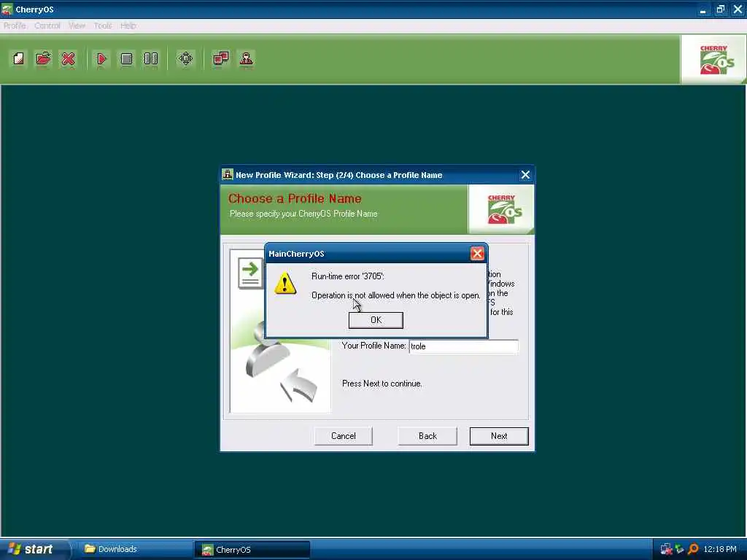Click the wizard title bar icon
This screenshot has width=747, height=560.
[x=228, y=175]
